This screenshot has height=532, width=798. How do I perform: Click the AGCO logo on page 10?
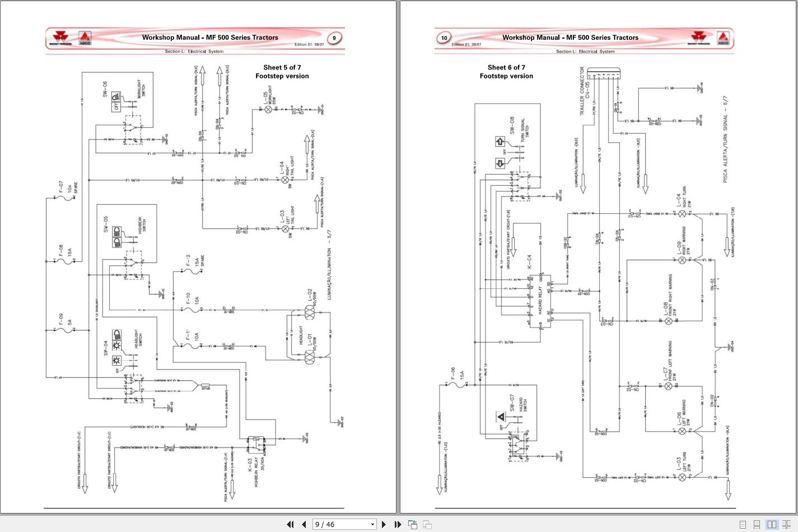pyautogui.click(x=723, y=38)
